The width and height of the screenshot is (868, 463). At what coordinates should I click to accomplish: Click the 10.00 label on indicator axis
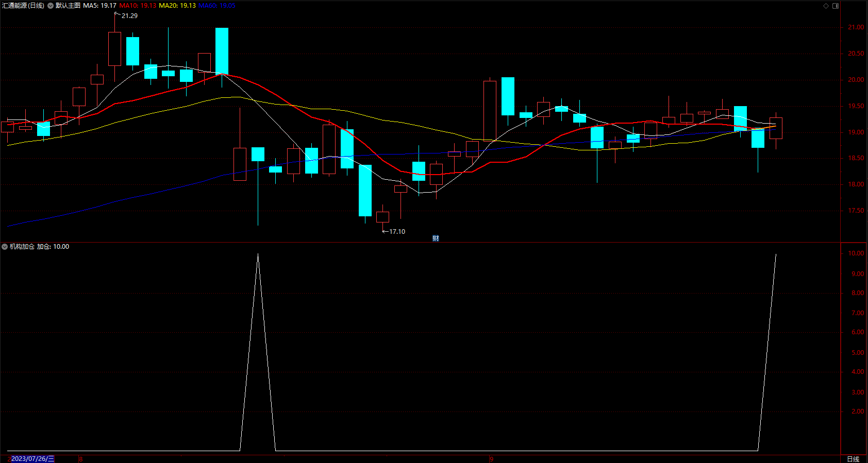click(856, 253)
